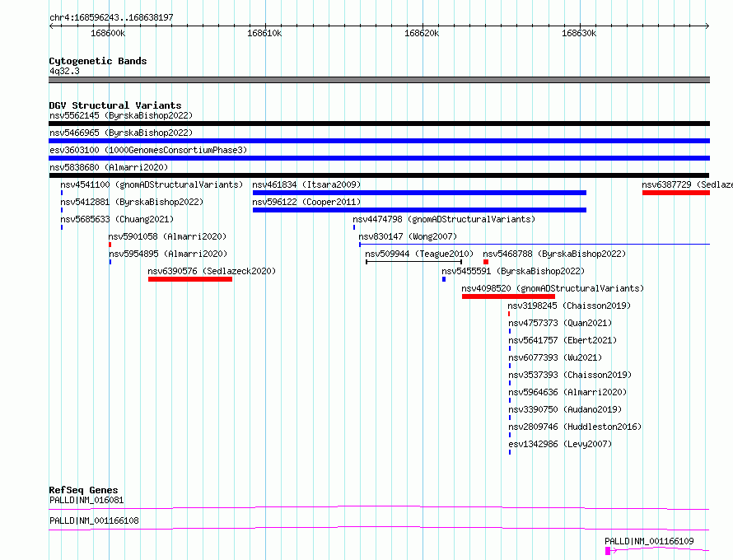Click the DGV Structural Variants track title
The width and height of the screenshot is (733, 560).
point(115,105)
